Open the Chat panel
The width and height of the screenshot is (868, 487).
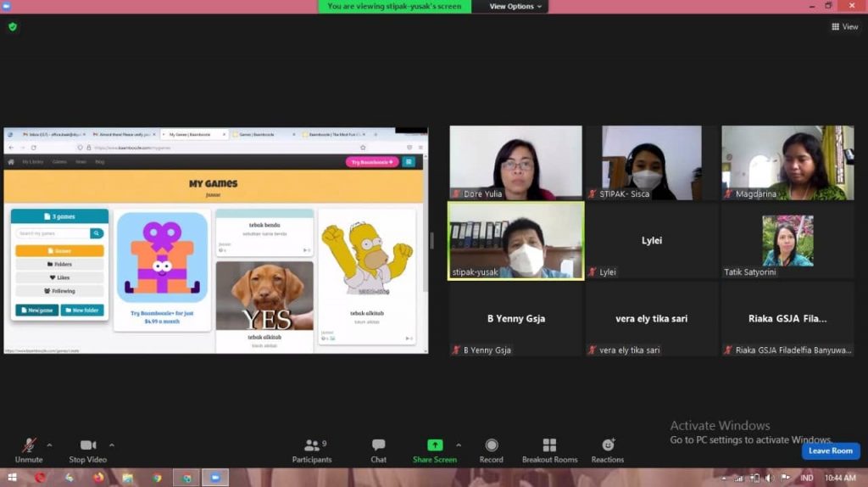[x=379, y=451]
